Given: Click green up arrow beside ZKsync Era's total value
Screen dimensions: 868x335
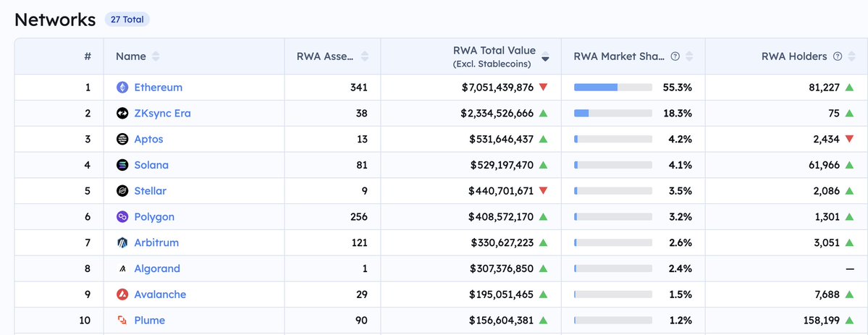Looking at the screenshot, I should [x=543, y=113].
